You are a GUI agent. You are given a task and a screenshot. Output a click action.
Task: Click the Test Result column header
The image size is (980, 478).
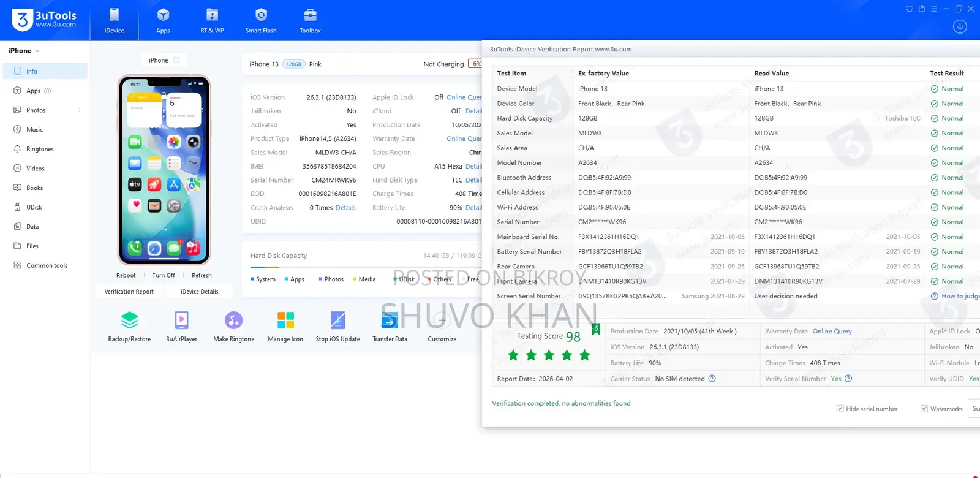946,74
